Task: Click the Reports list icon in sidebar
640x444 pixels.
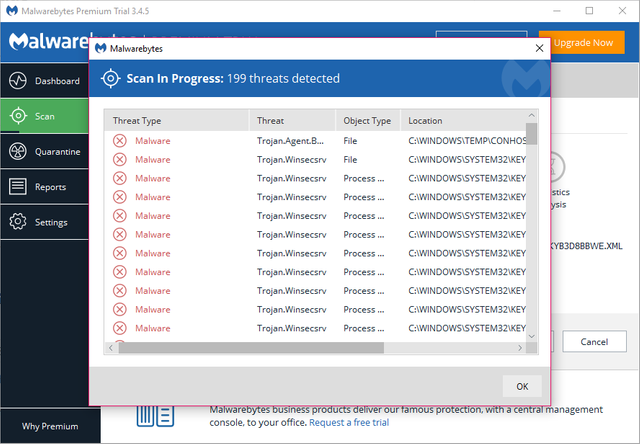Action: coord(18,186)
